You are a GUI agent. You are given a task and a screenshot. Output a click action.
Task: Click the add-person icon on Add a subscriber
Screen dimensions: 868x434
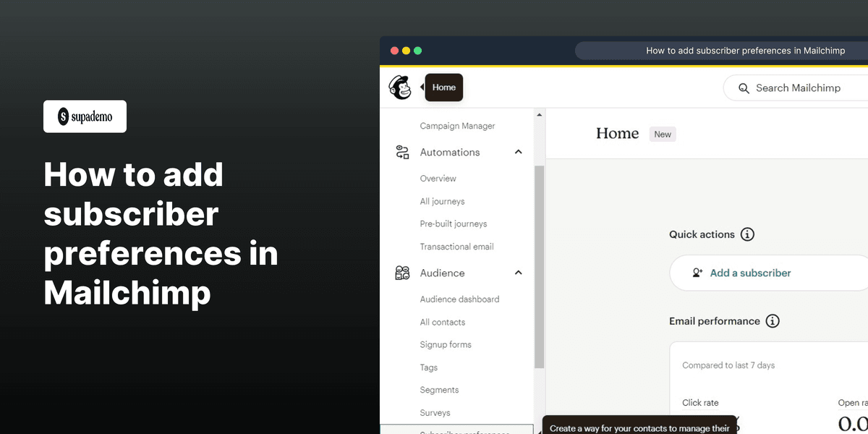coord(697,273)
